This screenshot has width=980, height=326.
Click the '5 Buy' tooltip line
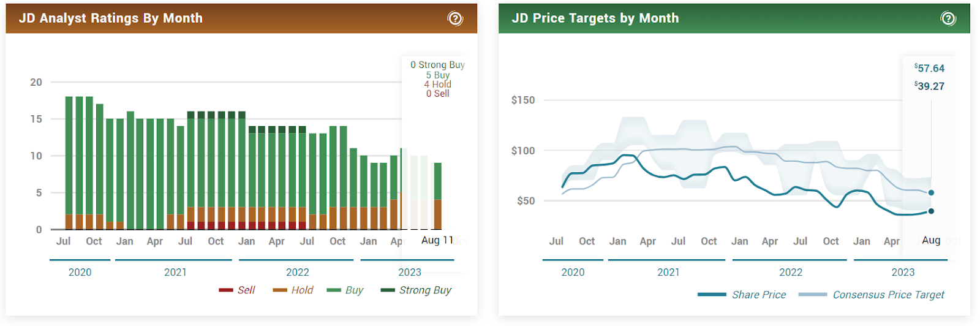click(438, 75)
